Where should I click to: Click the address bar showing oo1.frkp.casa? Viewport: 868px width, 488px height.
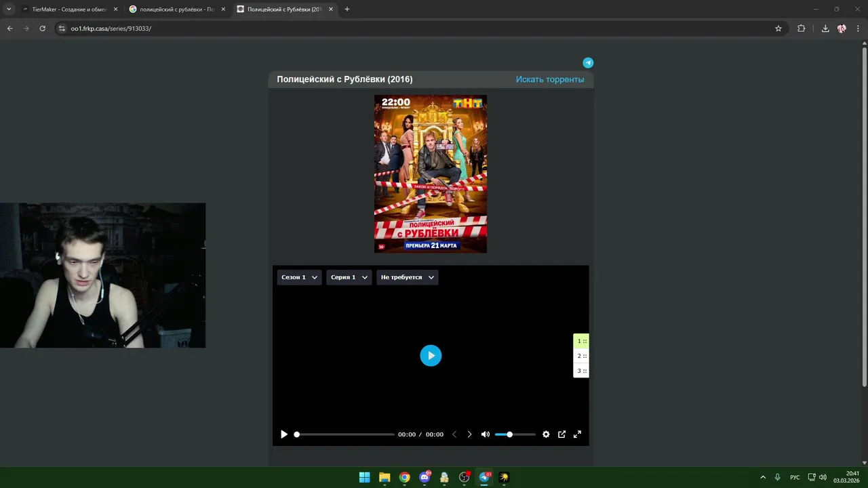tap(420, 28)
